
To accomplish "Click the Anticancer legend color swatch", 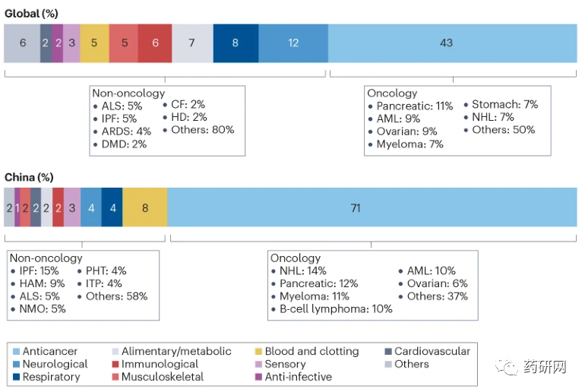I will tap(16, 352).
